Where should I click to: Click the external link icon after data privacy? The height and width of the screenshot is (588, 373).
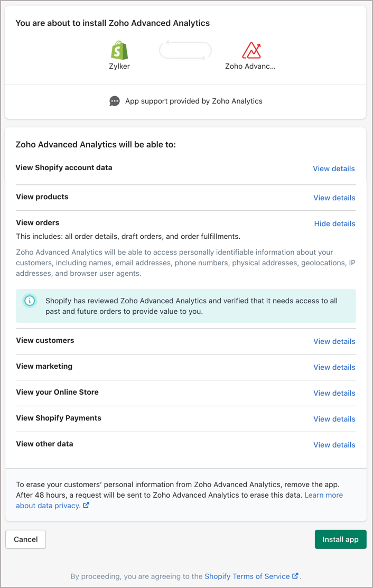(85, 506)
